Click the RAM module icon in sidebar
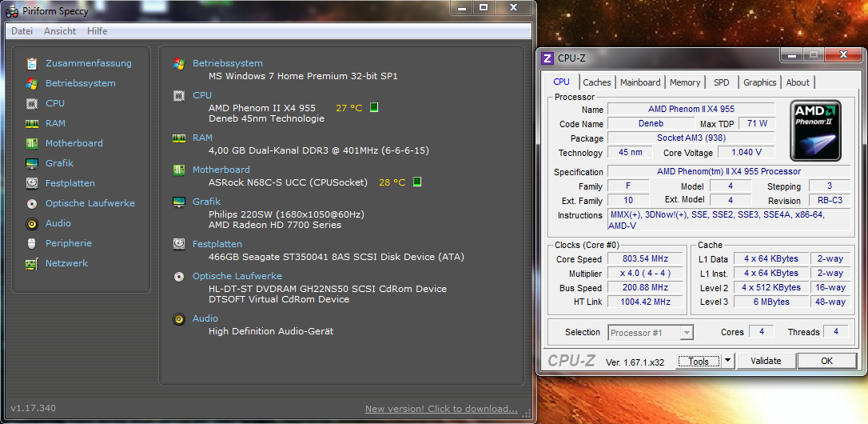This screenshot has width=868, height=424. [32, 123]
